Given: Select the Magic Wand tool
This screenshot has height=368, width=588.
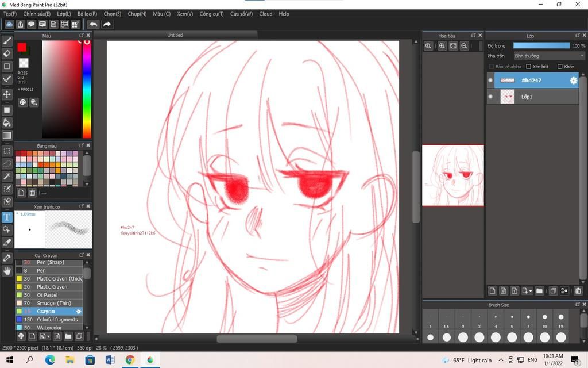Looking at the screenshot, I should [x=7, y=176].
